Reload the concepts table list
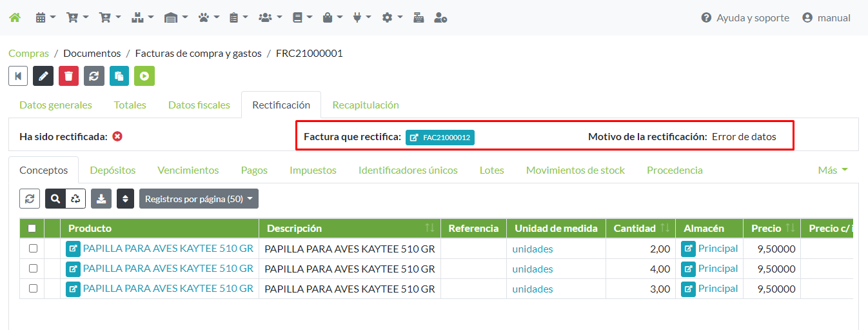This screenshot has width=868, height=330. (x=30, y=199)
